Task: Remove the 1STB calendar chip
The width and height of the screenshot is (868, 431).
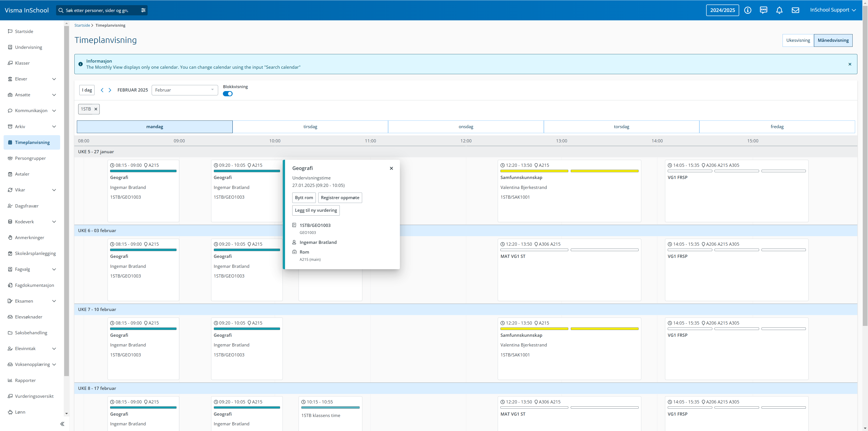Action: coord(96,109)
